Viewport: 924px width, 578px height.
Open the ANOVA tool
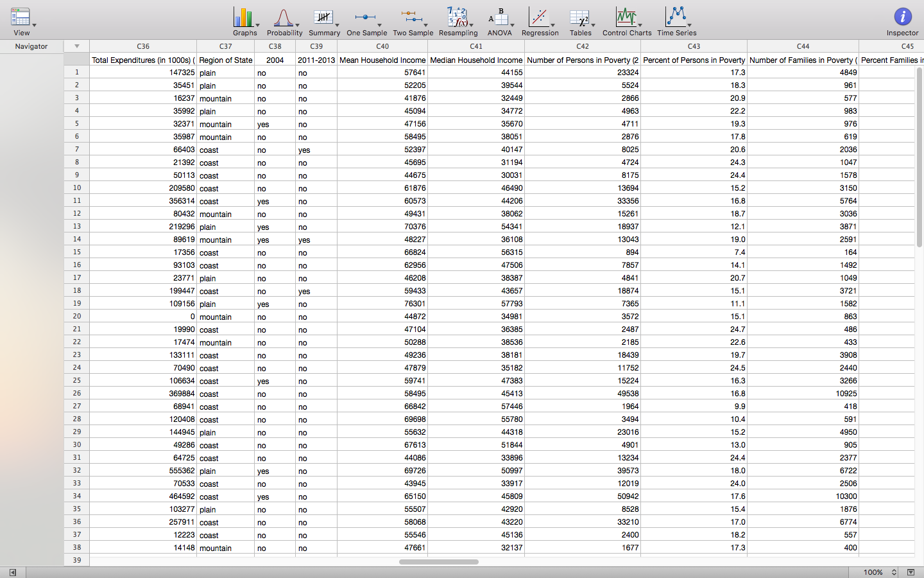[499, 21]
